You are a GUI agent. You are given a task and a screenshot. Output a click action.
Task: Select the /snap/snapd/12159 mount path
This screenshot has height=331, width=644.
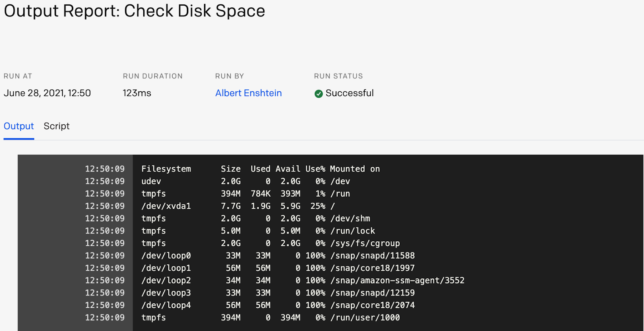coord(373,293)
